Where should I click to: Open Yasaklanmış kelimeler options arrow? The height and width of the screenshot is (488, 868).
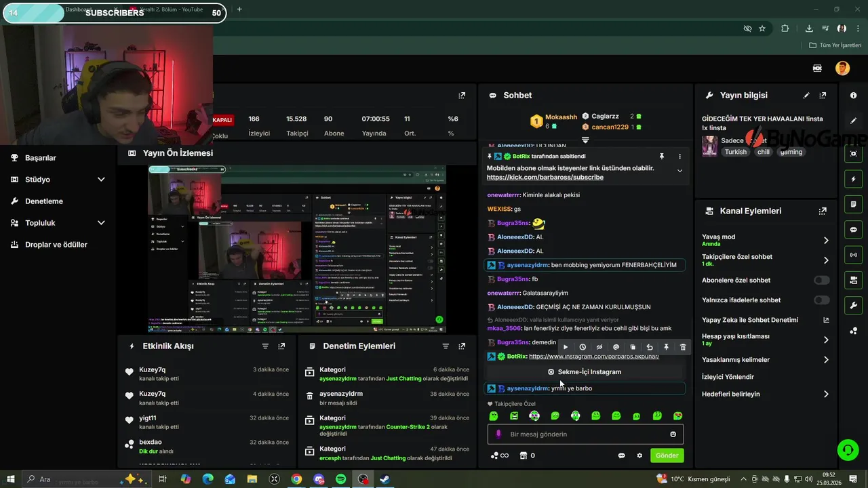coord(826,360)
